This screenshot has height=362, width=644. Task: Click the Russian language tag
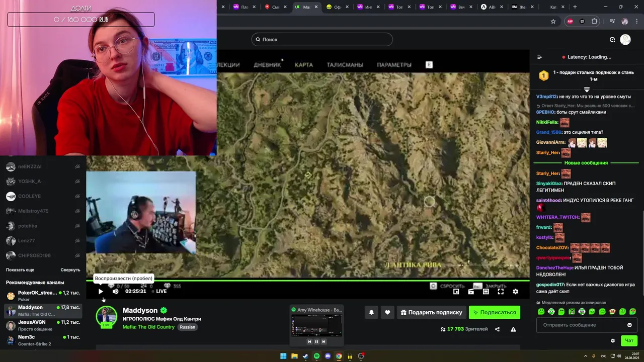pyautogui.click(x=187, y=327)
